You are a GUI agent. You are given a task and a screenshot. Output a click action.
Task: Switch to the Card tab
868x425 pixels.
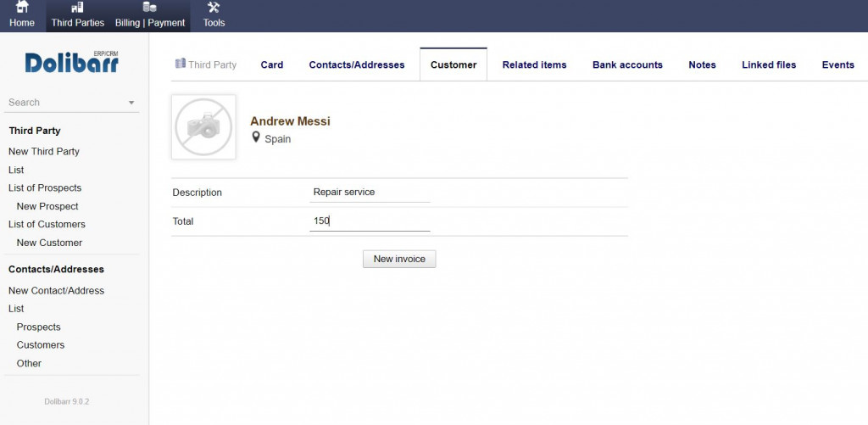pos(272,64)
